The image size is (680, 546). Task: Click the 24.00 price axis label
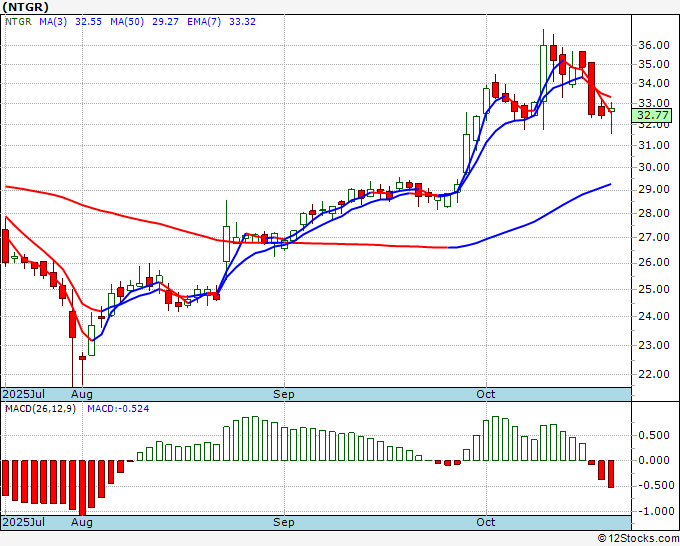point(654,316)
